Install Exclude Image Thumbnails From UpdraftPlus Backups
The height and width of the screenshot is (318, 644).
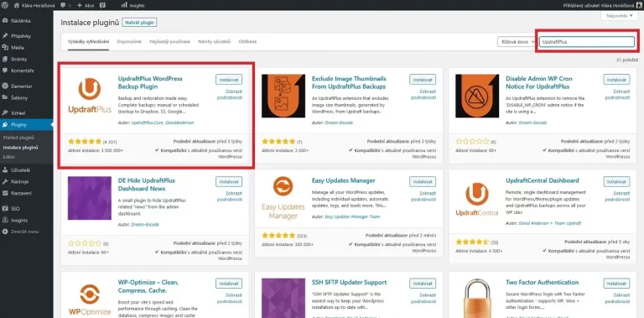423,80
